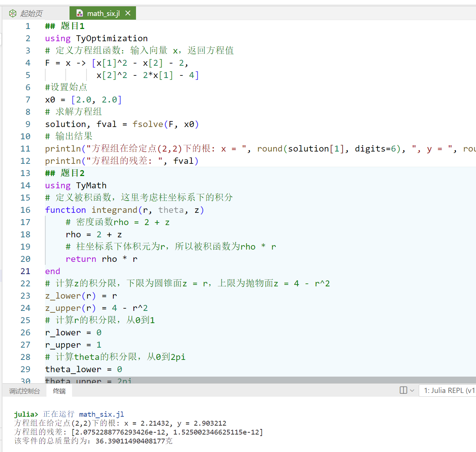Split the terminal with the split icon
476x452 pixels.
[x=403, y=390]
